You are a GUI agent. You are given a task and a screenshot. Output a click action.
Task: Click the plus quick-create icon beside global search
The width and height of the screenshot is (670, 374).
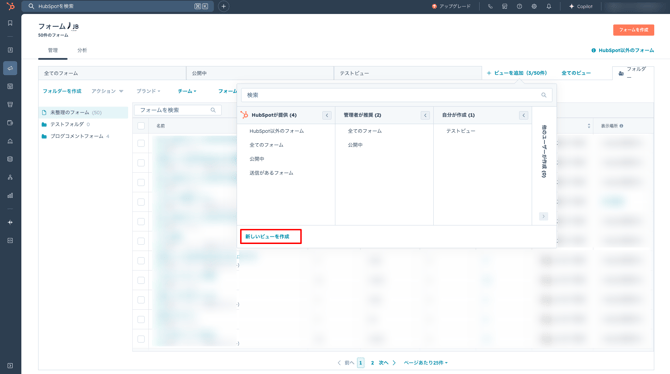[223, 6]
